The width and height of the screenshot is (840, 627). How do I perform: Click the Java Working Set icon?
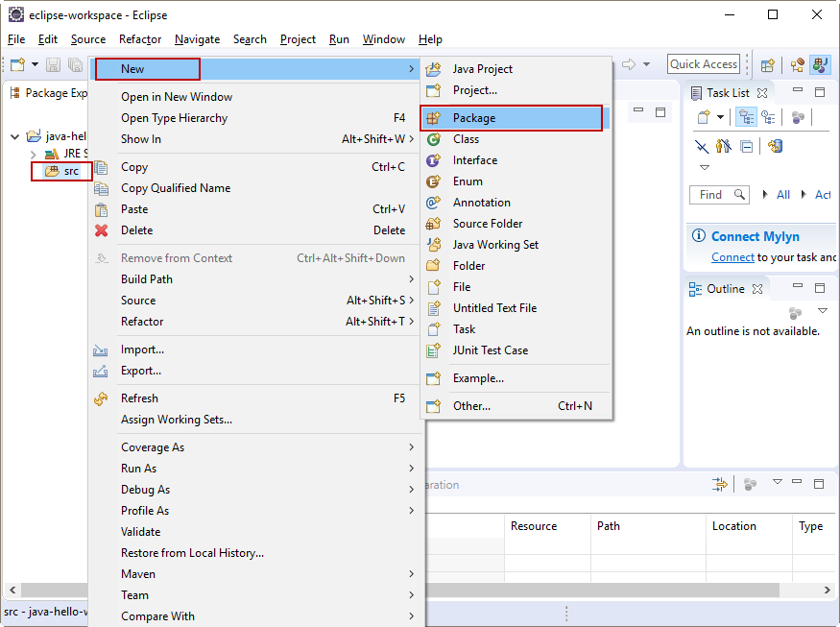click(433, 245)
